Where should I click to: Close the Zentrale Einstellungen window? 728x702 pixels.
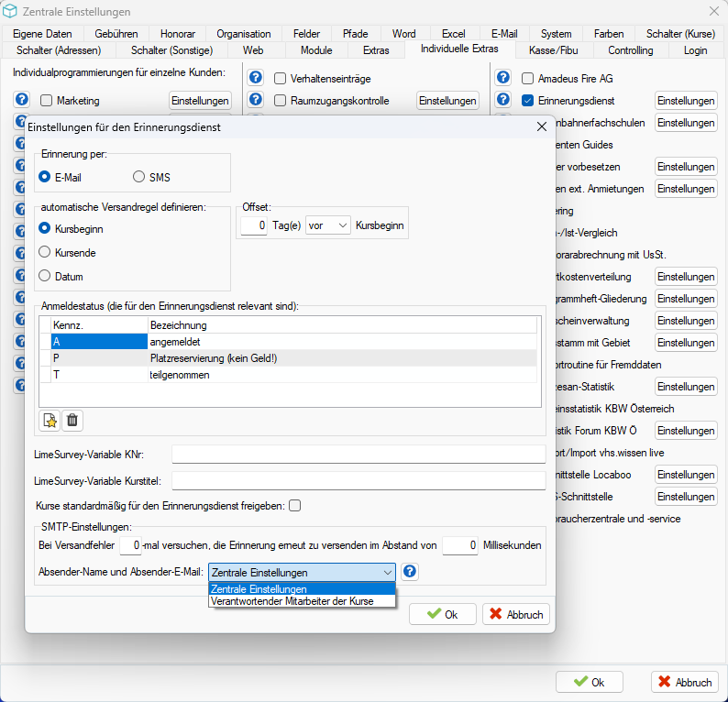(x=714, y=11)
